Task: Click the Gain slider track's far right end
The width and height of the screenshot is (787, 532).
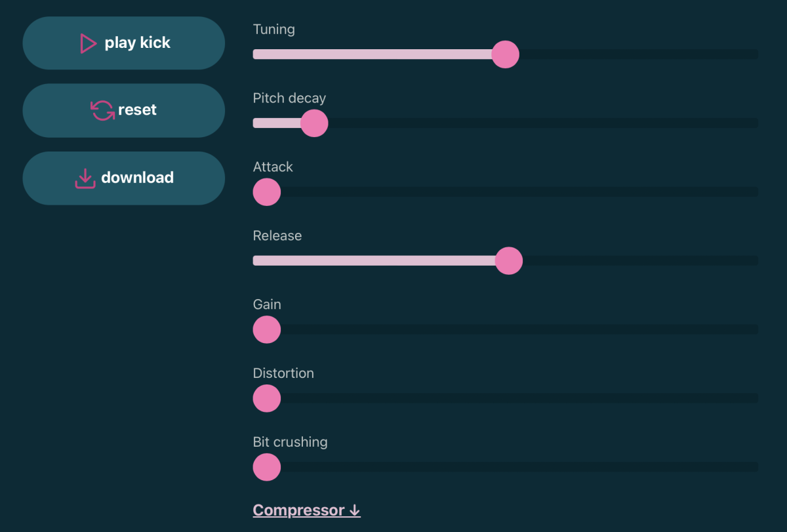Action: [753, 329]
